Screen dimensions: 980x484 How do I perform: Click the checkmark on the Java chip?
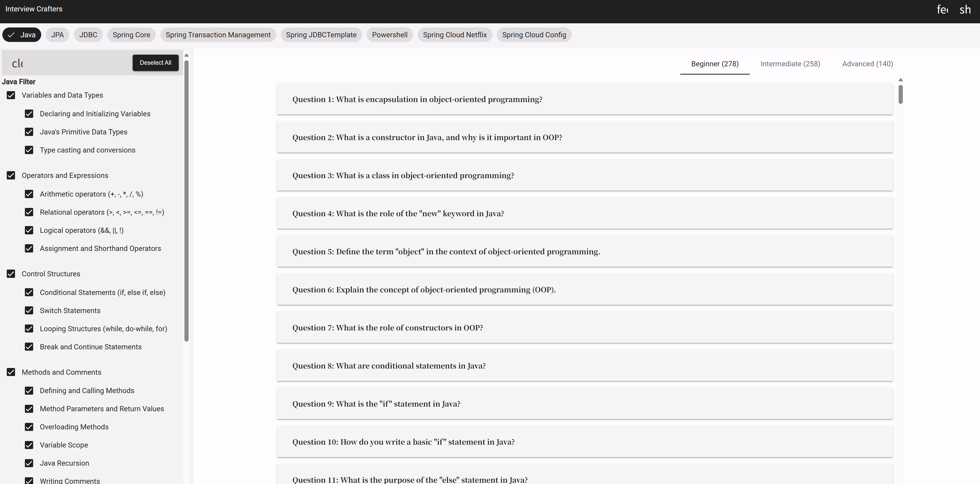(11, 35)
